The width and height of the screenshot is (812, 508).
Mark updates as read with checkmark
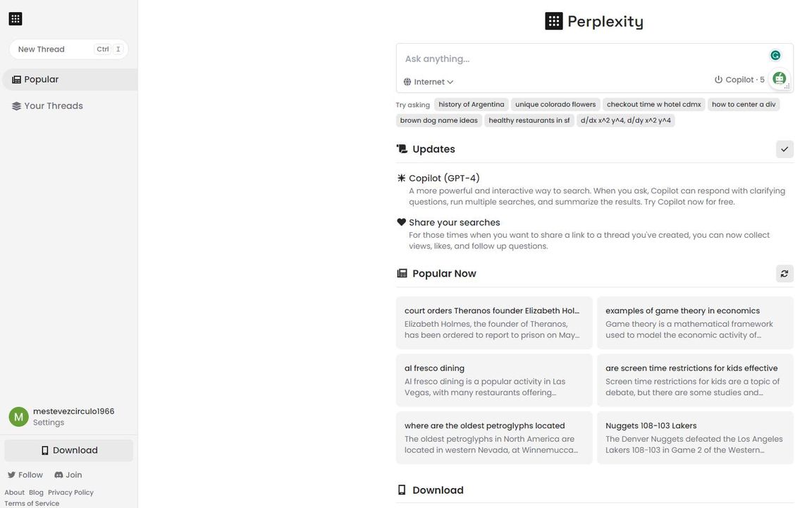pyautogui.click(x=785, y=150)
